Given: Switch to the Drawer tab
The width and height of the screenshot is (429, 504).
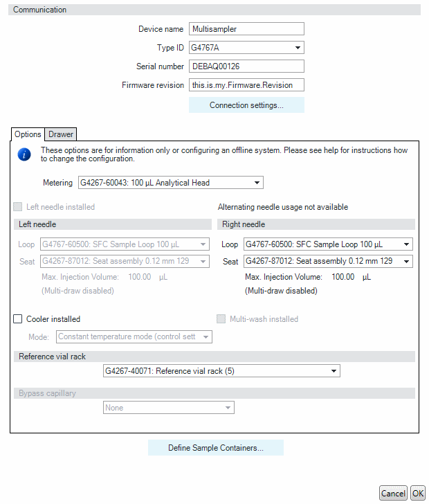Looking at the screenshot, I should [x=61, y=134].
